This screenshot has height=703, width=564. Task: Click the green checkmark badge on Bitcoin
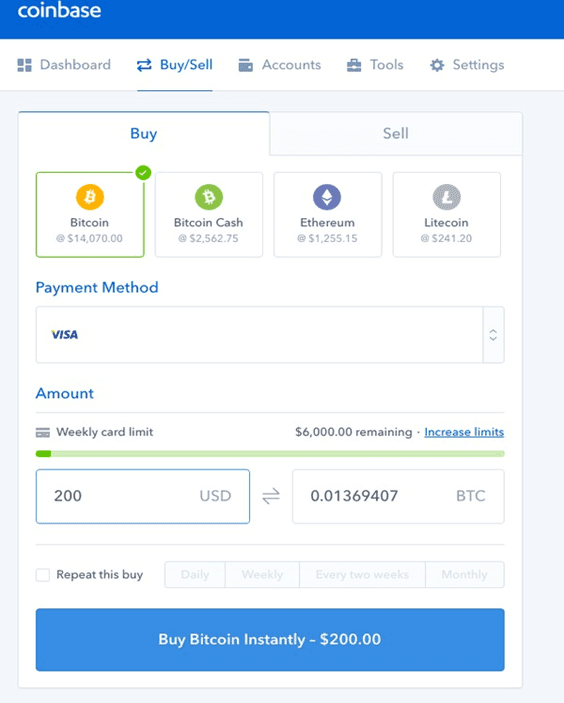pyautogui.click(x=143, y=173)
